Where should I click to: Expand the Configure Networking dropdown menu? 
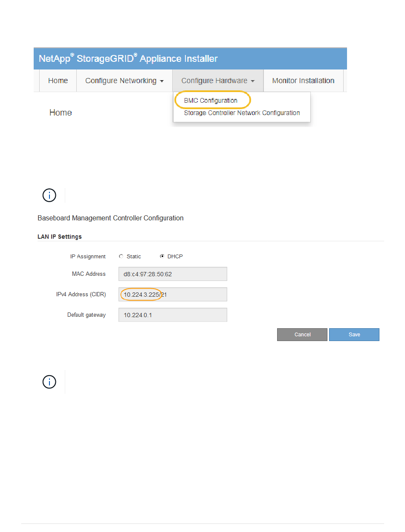[x=124, y=81]
